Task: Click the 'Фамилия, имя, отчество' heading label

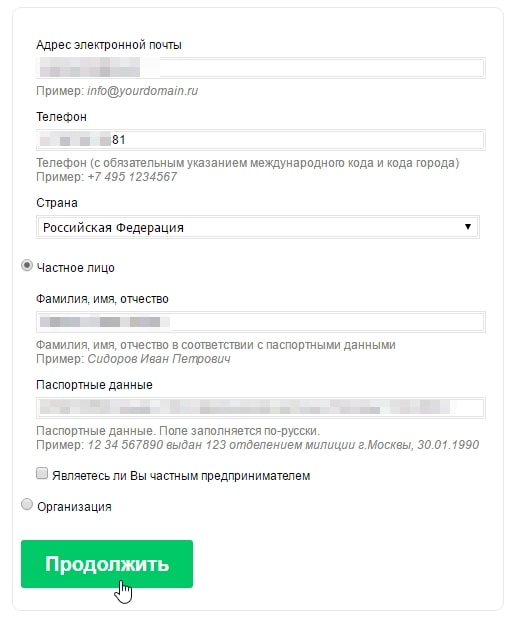Action: [102, 299]
